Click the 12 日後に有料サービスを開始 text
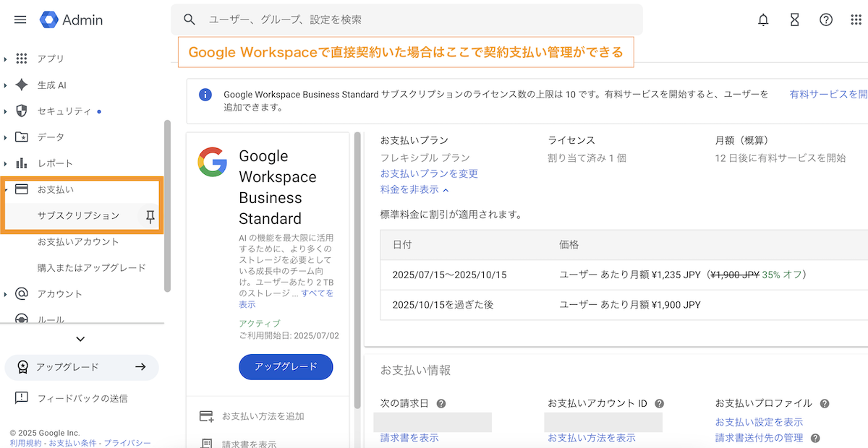 coord(780,158)
